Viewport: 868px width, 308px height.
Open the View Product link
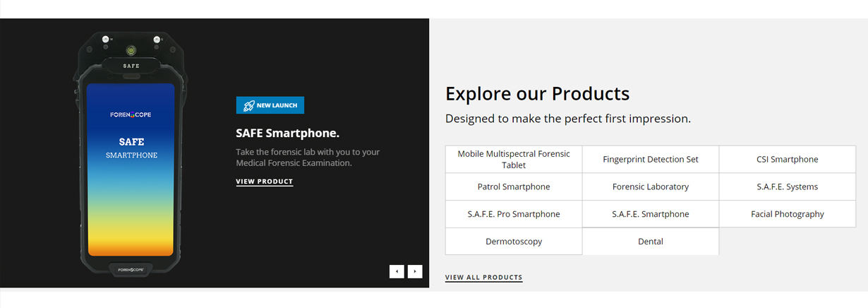pyautogui.click(x=265, y=182)
